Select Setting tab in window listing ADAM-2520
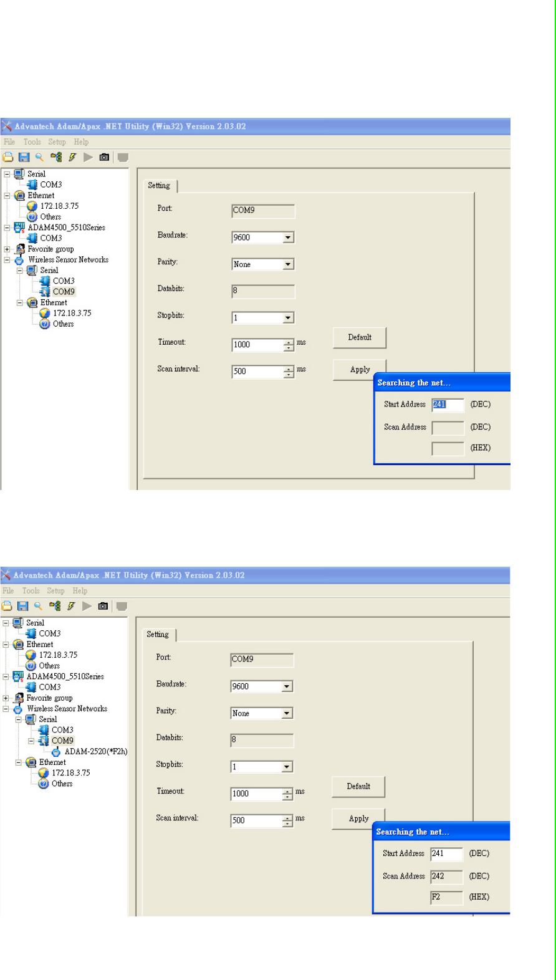Image resolution: width=556 pixels, height=980 pixels. 158,634
